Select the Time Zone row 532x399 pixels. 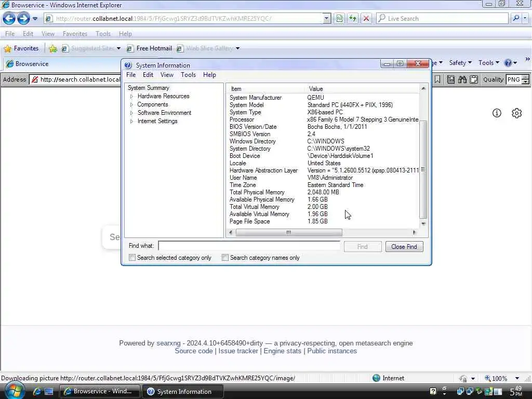click(x=323, y=185)
